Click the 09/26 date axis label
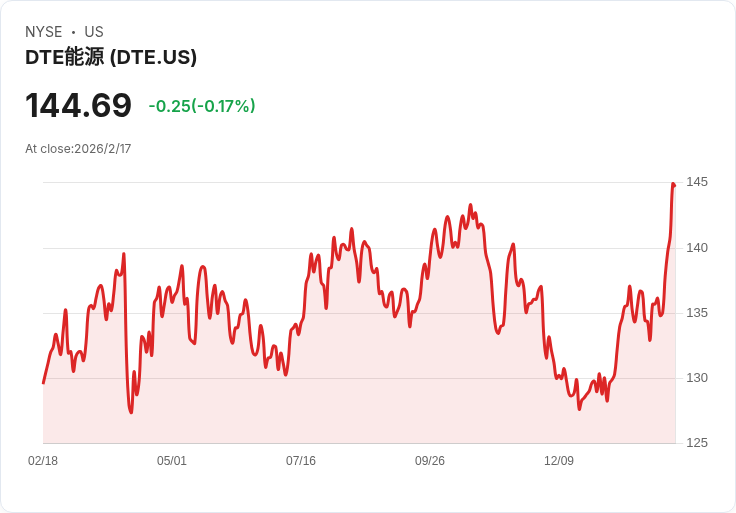The image size is (736, 513). pos(429,460)
